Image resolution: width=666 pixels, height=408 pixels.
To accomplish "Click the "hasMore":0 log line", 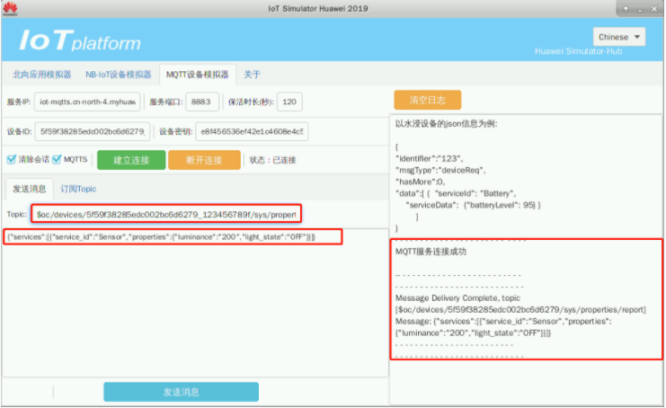I will pyautogui.click(x=420, y=182).
